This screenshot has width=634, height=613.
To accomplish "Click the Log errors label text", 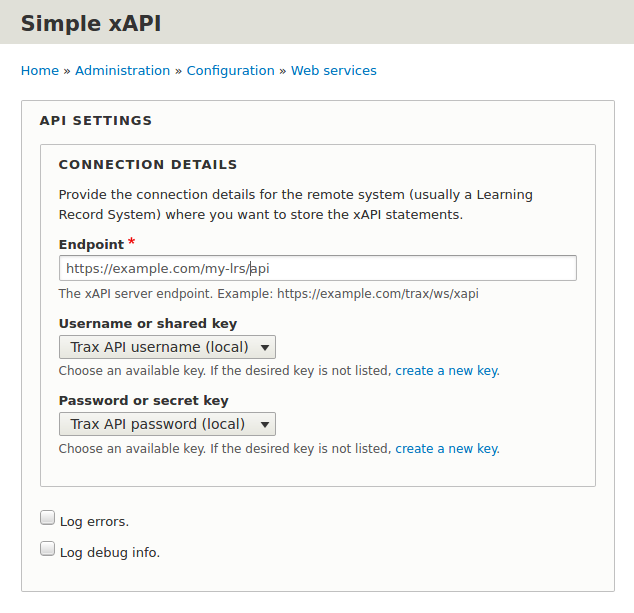I will pos(94,522).
